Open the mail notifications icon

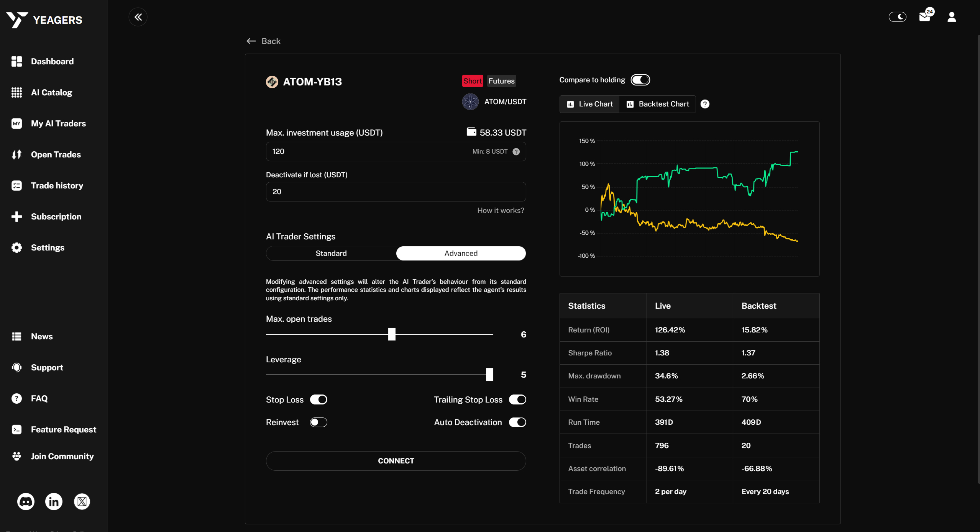pos(925,16)
